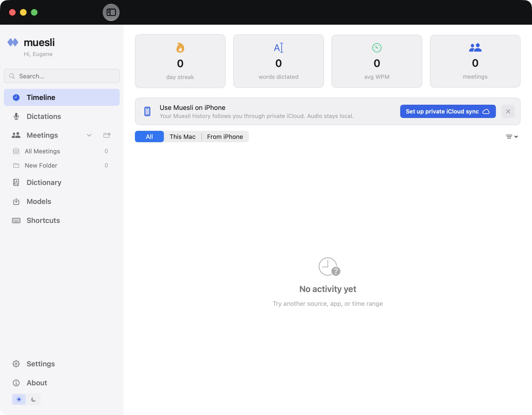Click the 'Hi, Eugene' greeting text
Image resolution: width=532 pixels, height=415 pixels.
click(38, 54)
